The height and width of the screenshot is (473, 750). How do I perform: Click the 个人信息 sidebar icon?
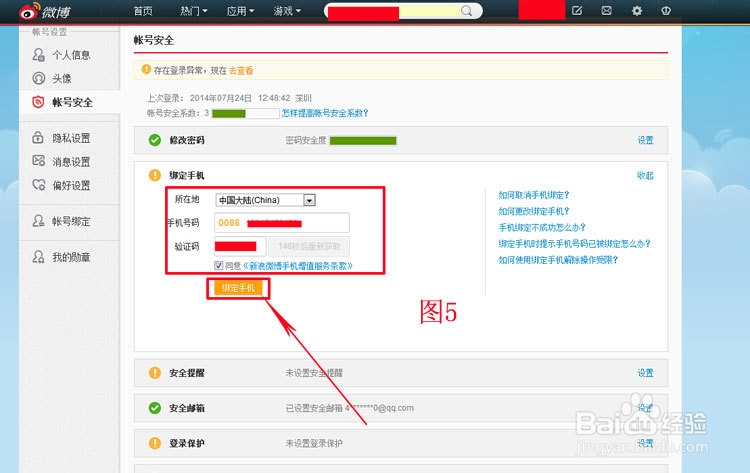pos(38,55)
